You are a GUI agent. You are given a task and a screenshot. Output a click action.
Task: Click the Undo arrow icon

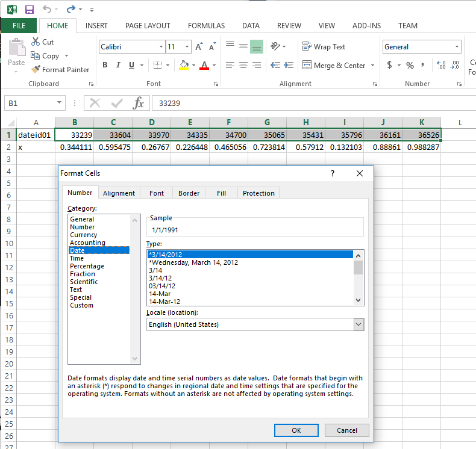pyautogui.click(x=47, y=10)
